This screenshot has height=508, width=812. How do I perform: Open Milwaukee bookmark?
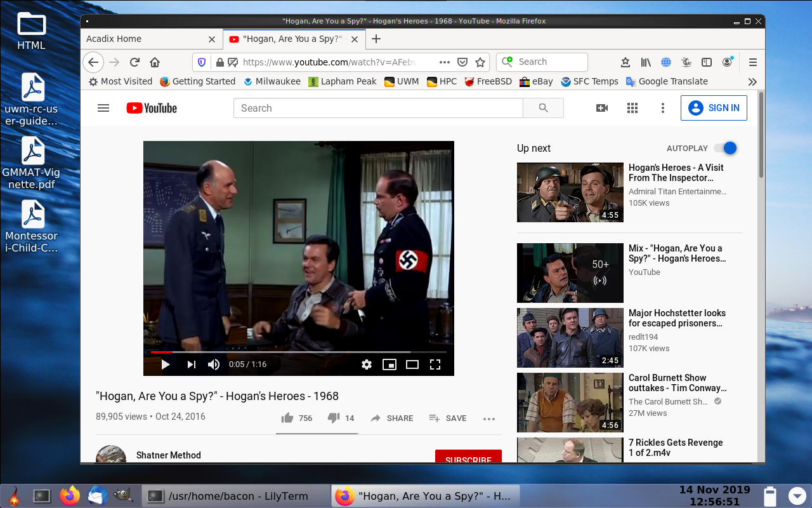272,81
